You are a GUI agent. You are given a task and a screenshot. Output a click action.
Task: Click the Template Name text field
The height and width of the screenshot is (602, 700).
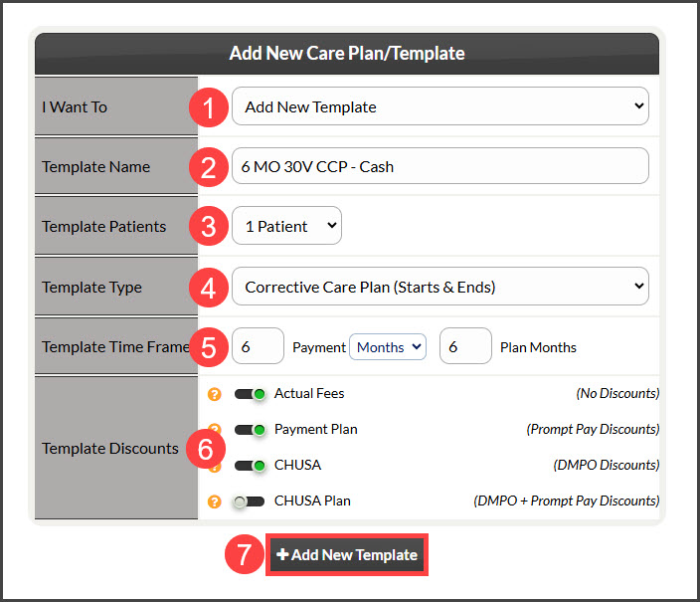pos(440,166)
